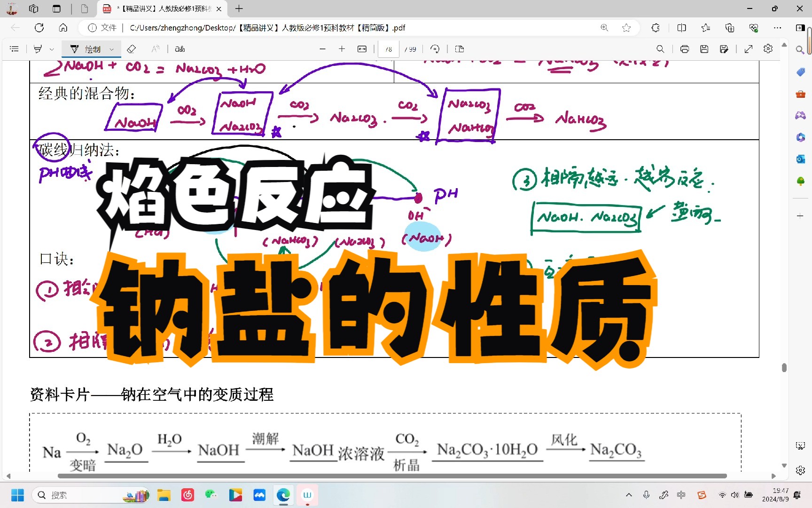The image size is (812, 508).
Task: Select the highlighter tool
Action: point(36,49)
